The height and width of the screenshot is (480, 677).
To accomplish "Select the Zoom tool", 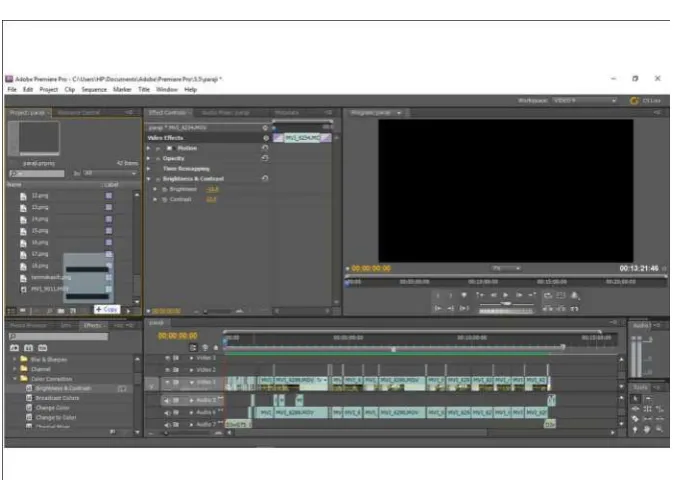I will 660,429.
